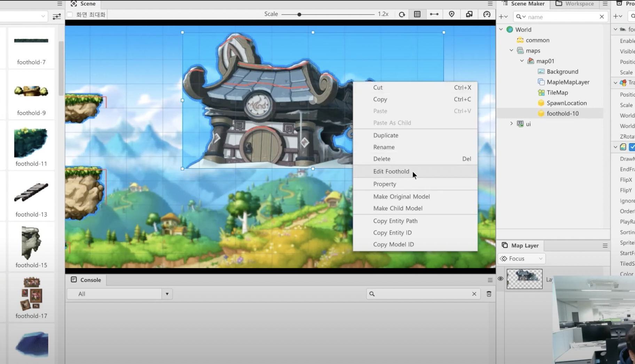Open the asset filter settings icon

[x=56, y=16]
